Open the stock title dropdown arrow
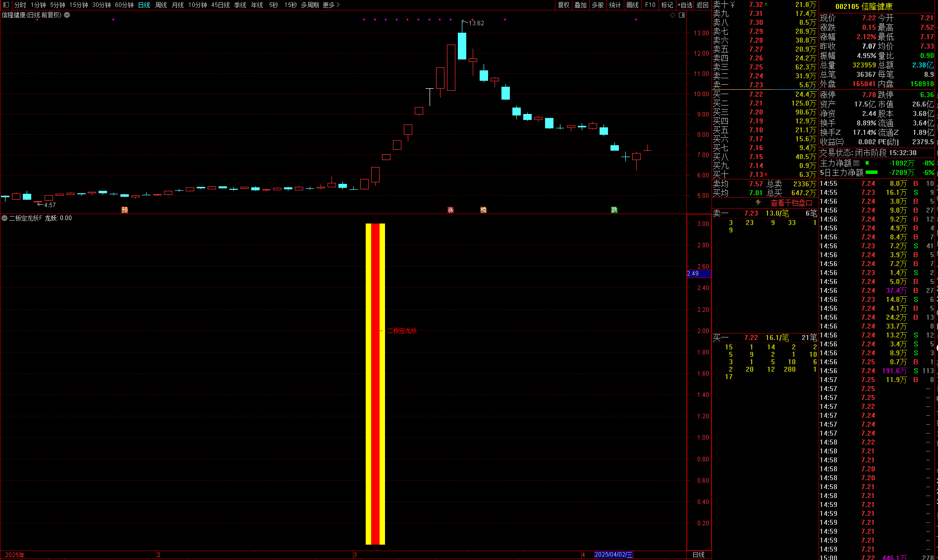 point(67,15)
